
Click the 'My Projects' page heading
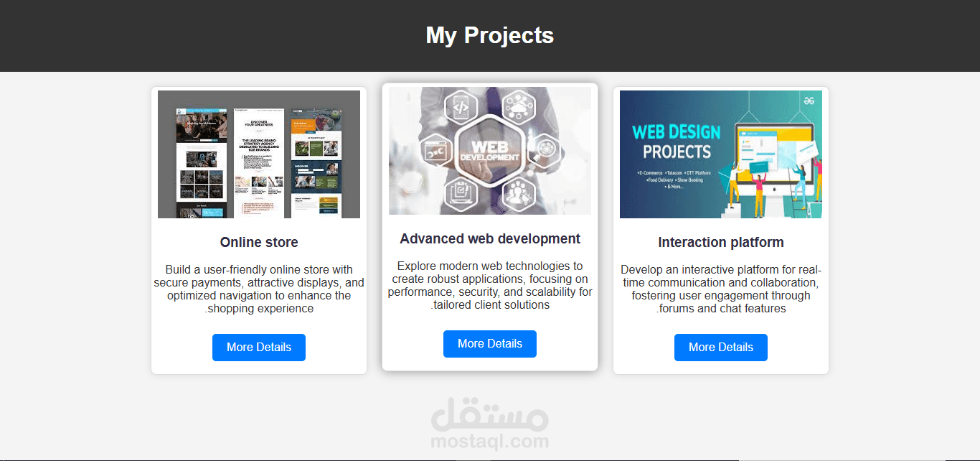[490, 35]
